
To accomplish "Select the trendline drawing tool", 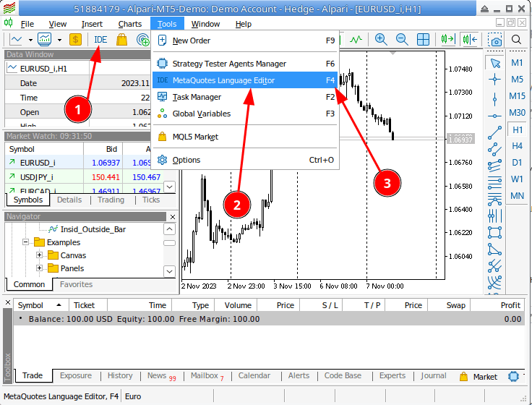I will point(494,133).
